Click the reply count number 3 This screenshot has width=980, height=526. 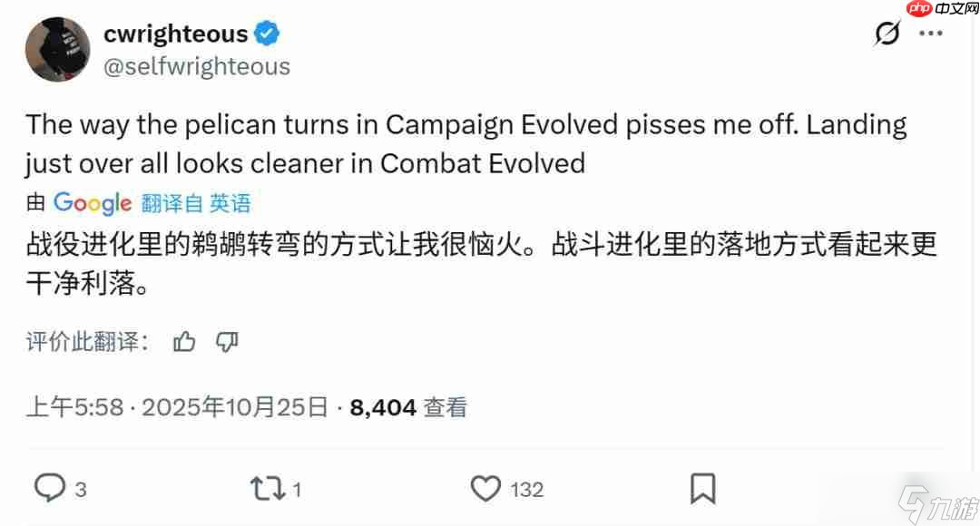[x=81, y=490]
